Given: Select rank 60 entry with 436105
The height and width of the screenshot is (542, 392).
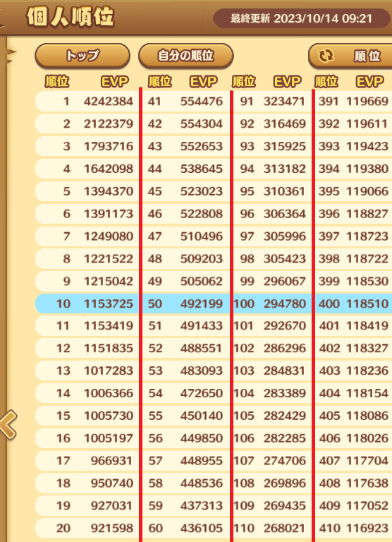Looking at the screenshot, I should click(186, 528).
